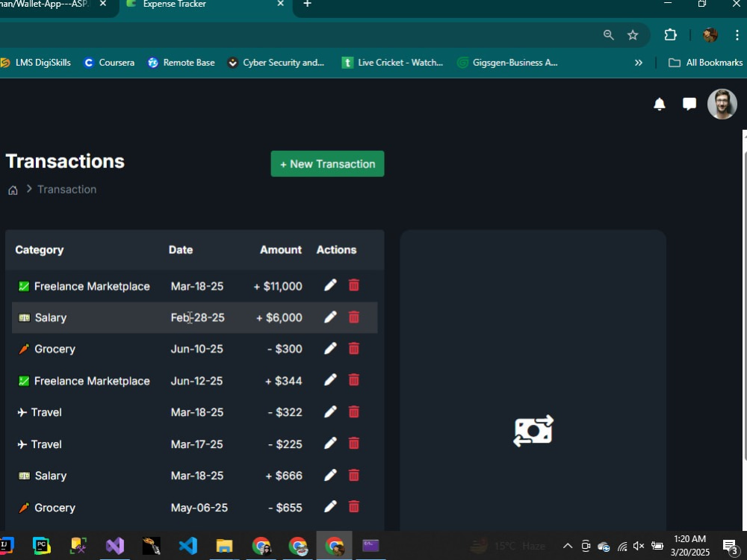Open the search icon in browser toolbar
Image resolution: width=747 pixels, height=560 pixels.
[x=608, y=34]
